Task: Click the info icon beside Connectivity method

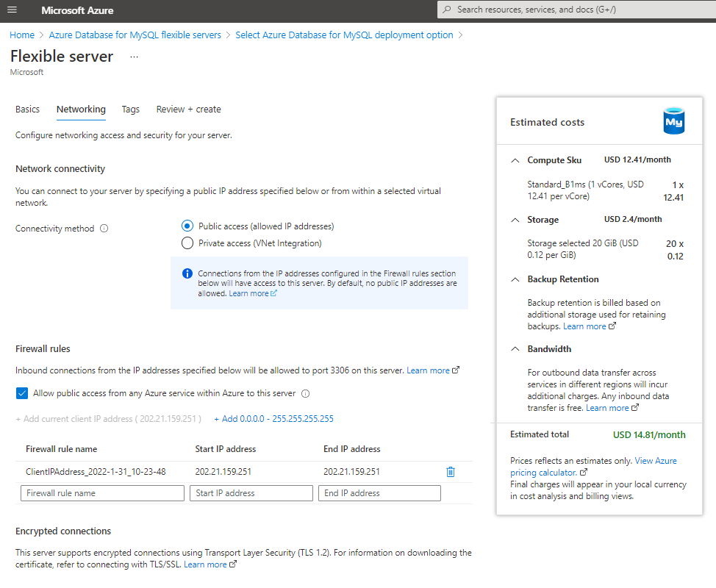Action: pyautogui.click(x=104, y=228)
